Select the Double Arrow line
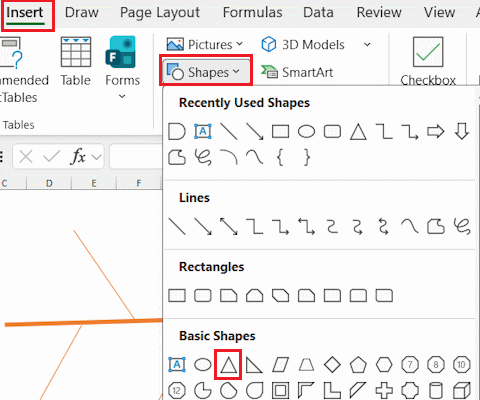This screenshot has height=400, width=480. [x=229, y=227]
